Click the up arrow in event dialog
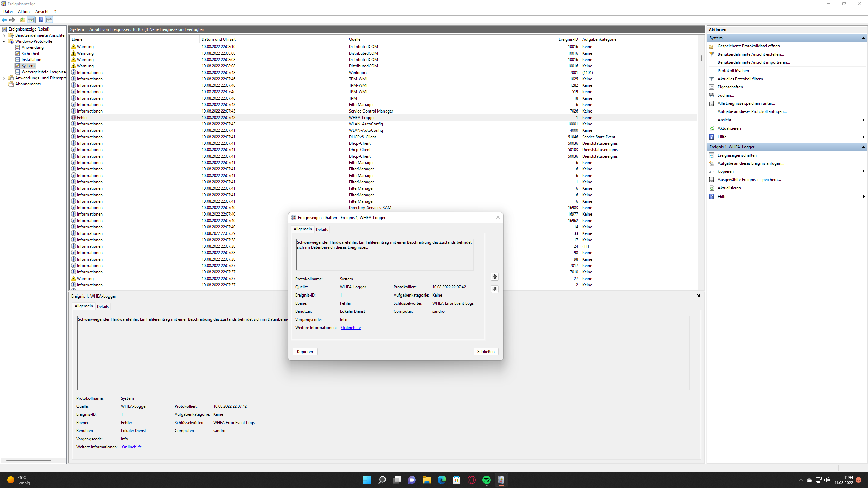Viewport: 868px width, 488px height. coord(495,277)
